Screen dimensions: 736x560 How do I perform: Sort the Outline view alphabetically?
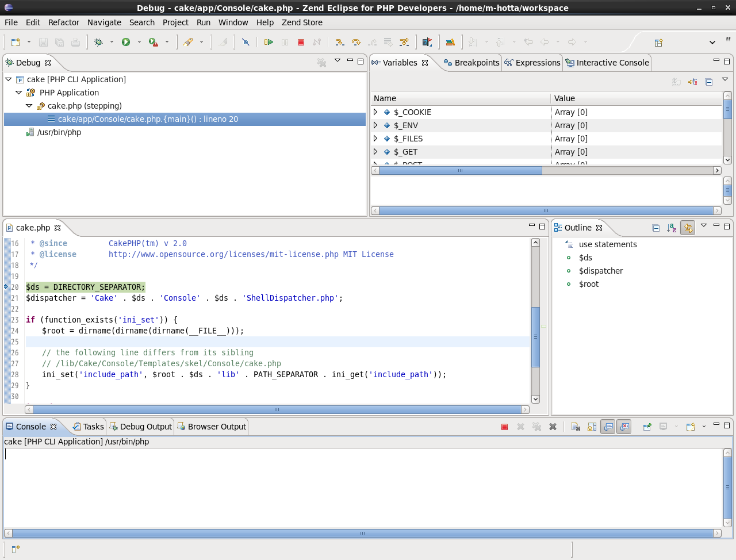click(x=672, y=228)
